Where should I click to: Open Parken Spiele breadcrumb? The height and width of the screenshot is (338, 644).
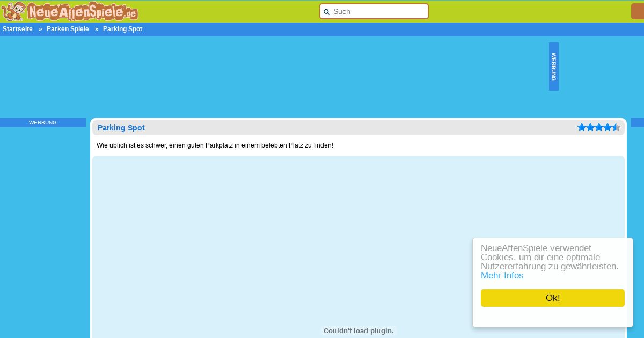click(x=68, y=29)
